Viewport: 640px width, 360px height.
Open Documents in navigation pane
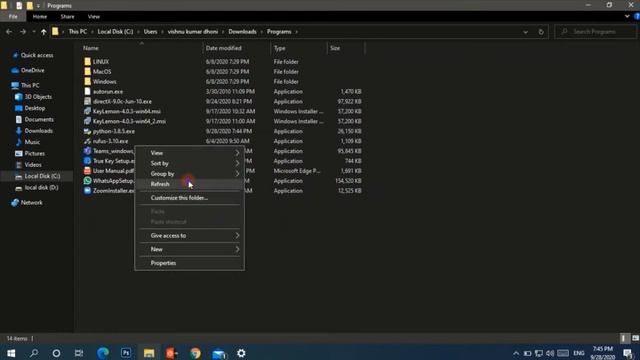pos(39,120)
